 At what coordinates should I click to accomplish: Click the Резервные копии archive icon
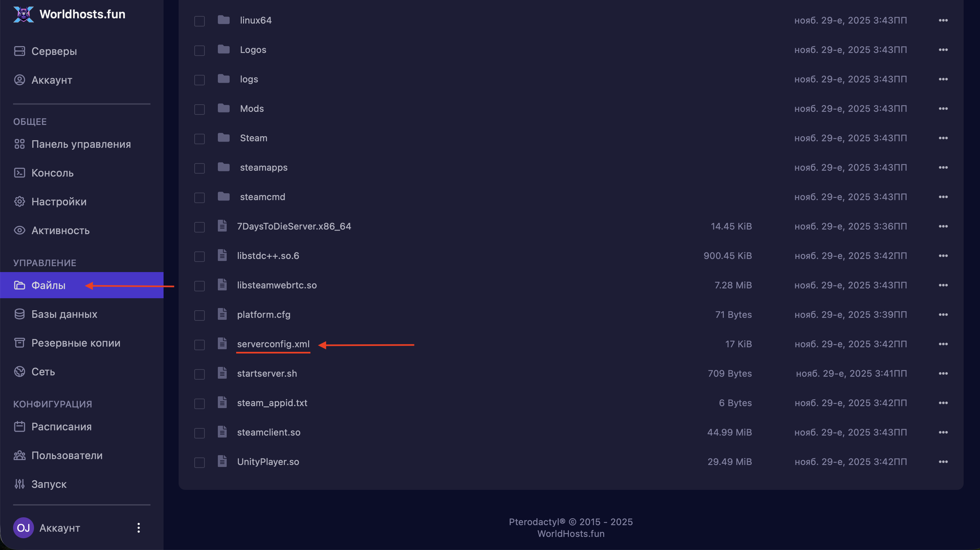pyautogui.click(x=19, y=343)
